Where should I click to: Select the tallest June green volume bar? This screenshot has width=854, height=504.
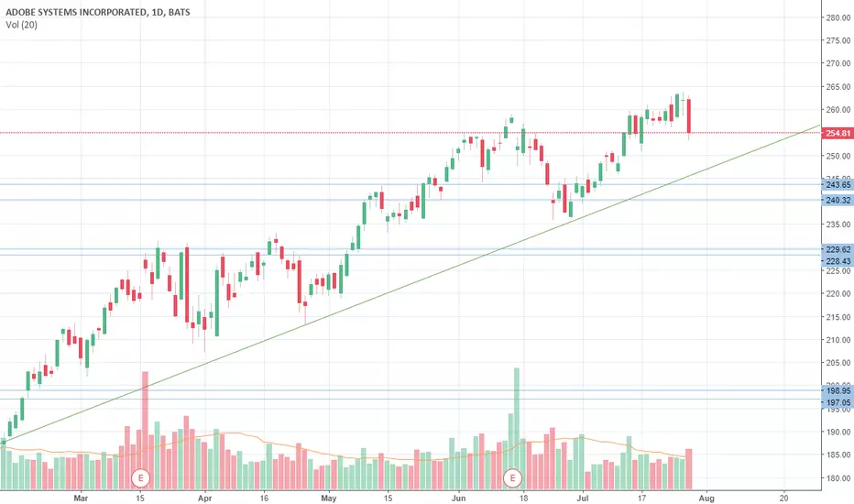tap(516, 428)
